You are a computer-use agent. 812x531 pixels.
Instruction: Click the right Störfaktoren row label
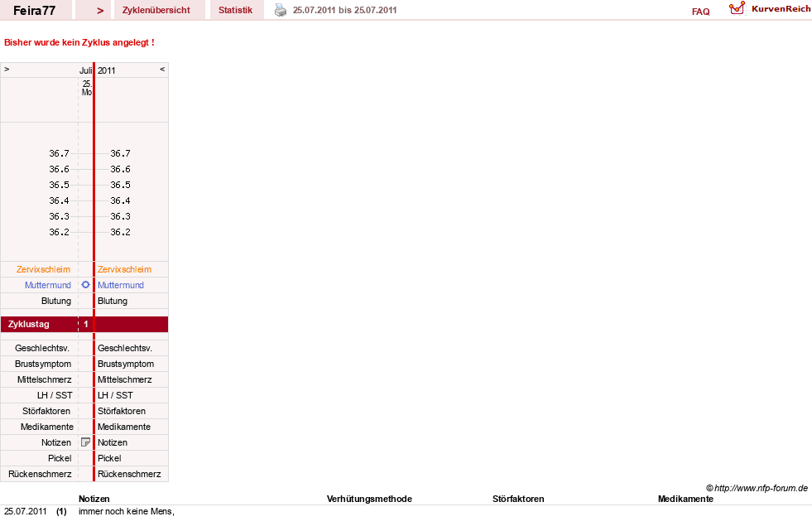pyautogui.click(x=122, y=411)
